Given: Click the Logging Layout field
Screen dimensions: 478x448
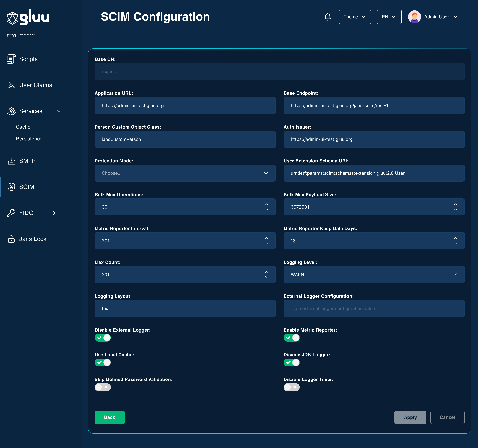Looking at the screenshot, I should [x=185, y=308].
